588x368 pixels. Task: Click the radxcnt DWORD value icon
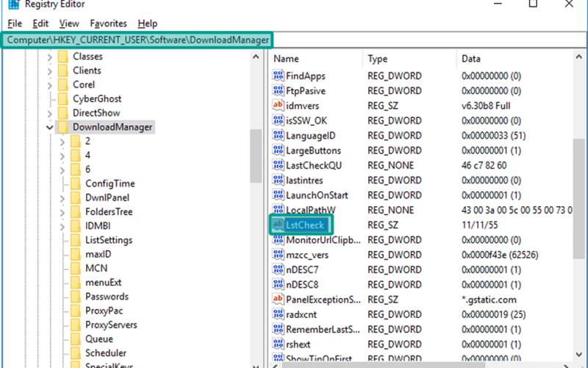(x=278, y=314)
